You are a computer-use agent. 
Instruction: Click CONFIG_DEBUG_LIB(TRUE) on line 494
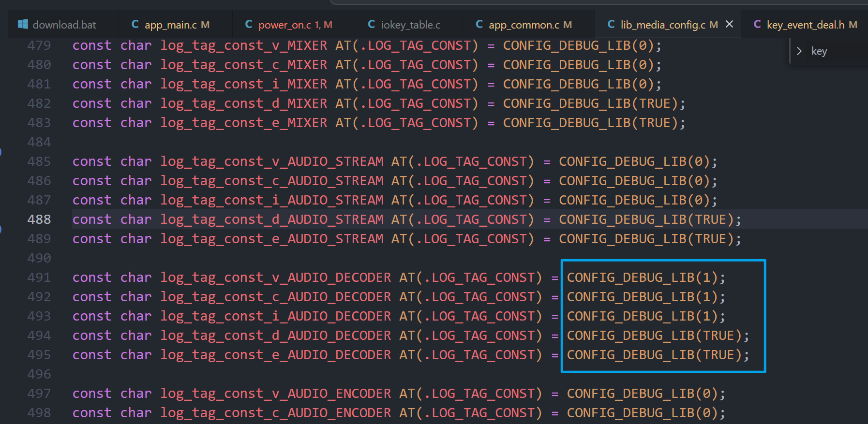click(654, 336)
